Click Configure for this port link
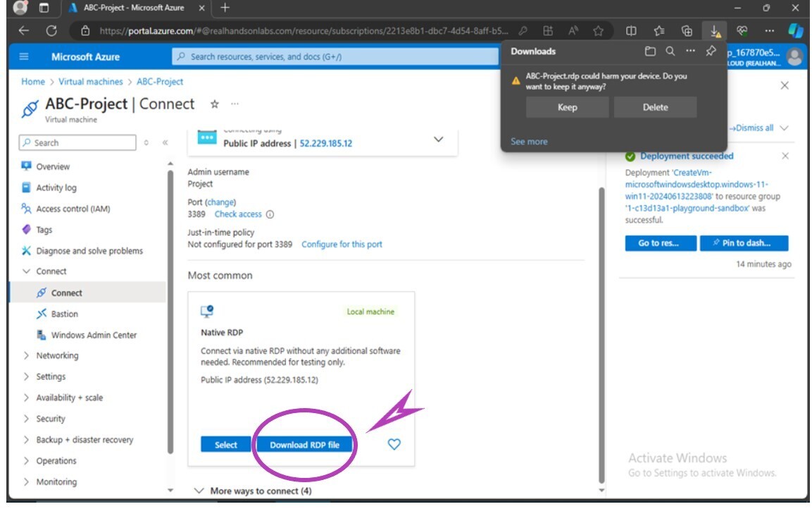Image resolution: width=812 pixels, height=516 pixels. [342, 245]
